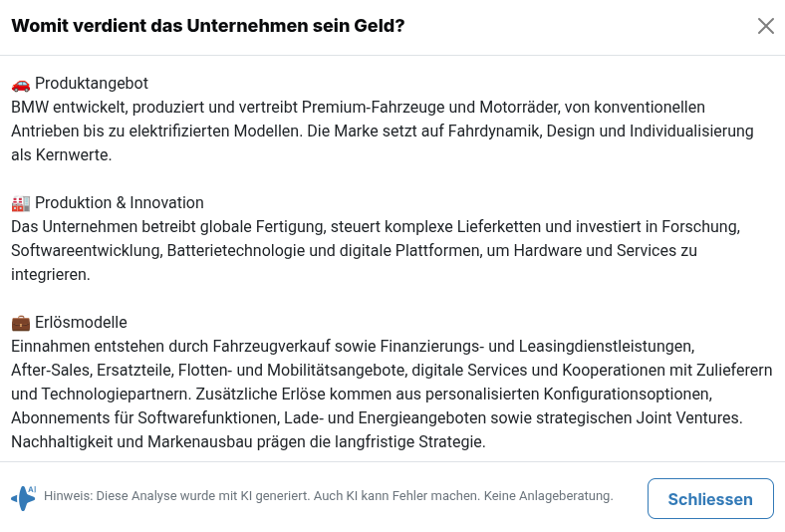Click the sentence 'Nachhaltigkeit und Markenausbau prägen'

[x=248, y=441]
